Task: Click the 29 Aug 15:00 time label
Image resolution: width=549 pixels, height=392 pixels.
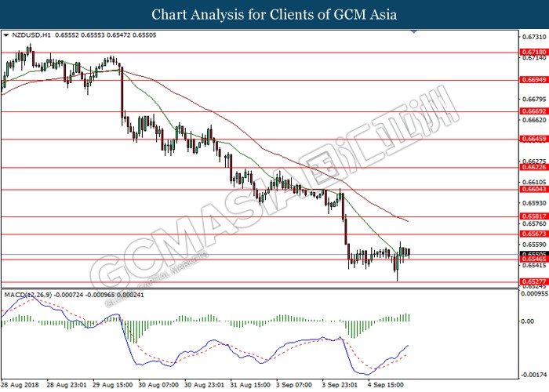Action: tap(112, 385)
